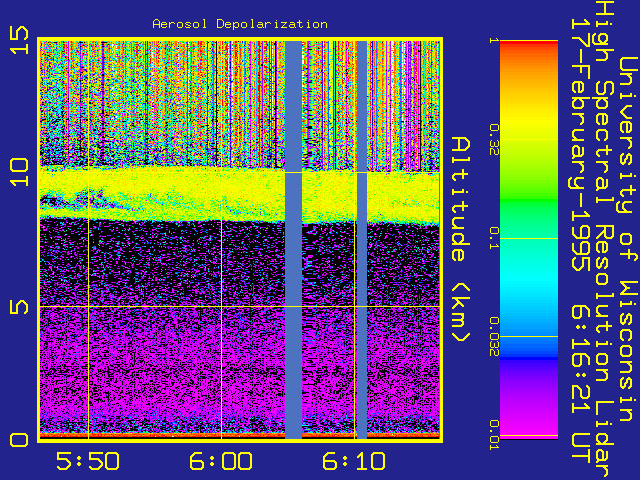
Task: Click the altitude axis label 10
Action: 19,172
